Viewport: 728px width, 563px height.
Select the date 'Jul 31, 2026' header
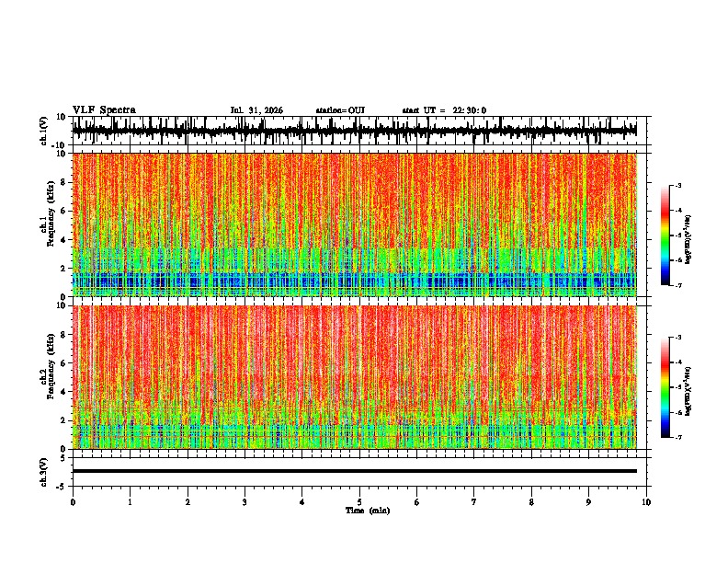[x=256, y=110]
